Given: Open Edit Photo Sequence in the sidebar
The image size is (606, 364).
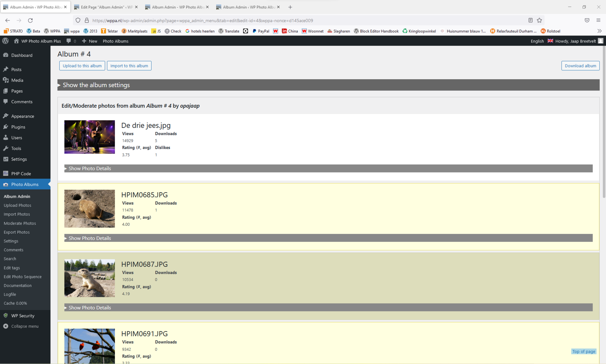Looking at the screenshot, I should coord(23,277).
